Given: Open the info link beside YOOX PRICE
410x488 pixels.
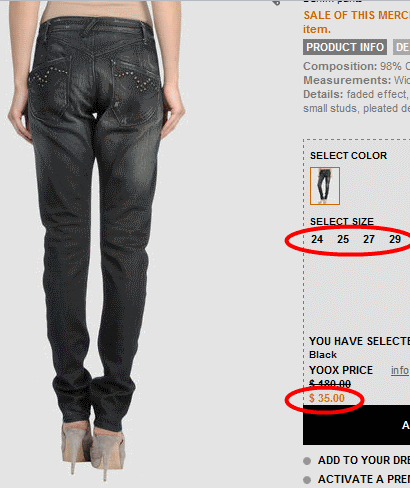Looking at the screenshot, I should pyautogui.click(x=400, y=370).
